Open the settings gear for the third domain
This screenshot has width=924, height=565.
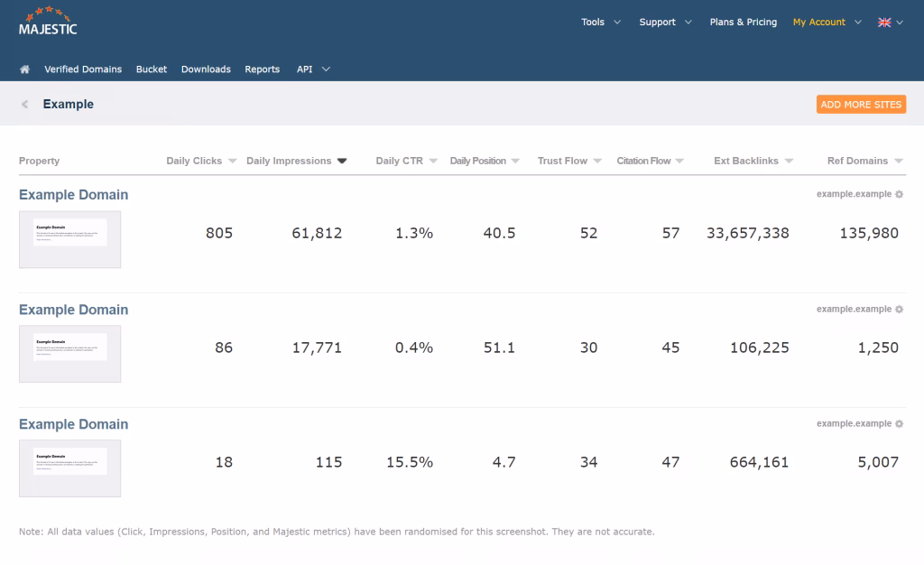[x=899, y=424]
